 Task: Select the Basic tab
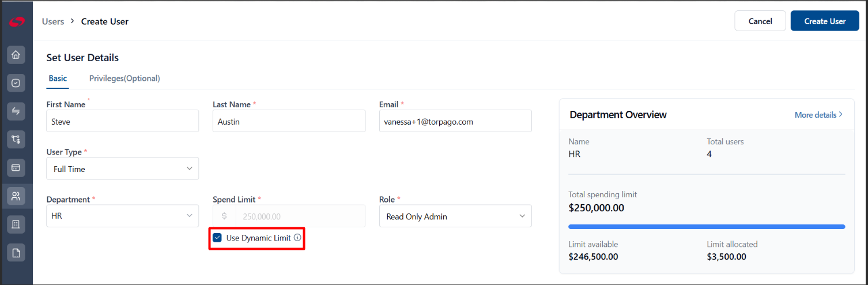click(x=58, y=78)
